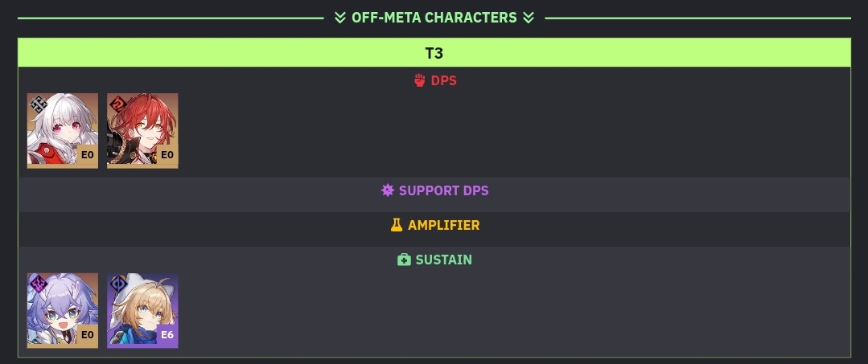The width and height of the screenshot is (868, 364).
Task: Select the DPS role label
Action: pos(443,80)
